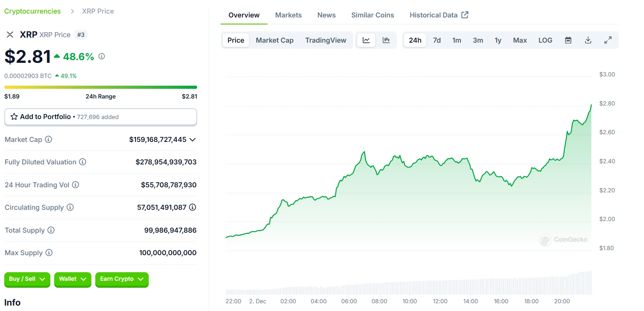Click the Info section heading

(12, 302)
